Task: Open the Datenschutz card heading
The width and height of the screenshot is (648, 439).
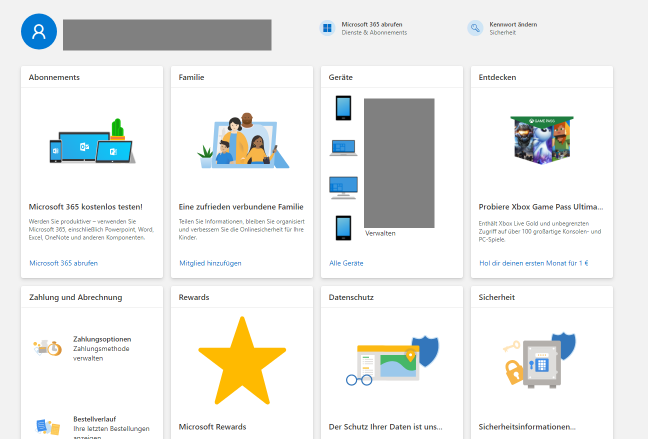Action: pos(351,297)
